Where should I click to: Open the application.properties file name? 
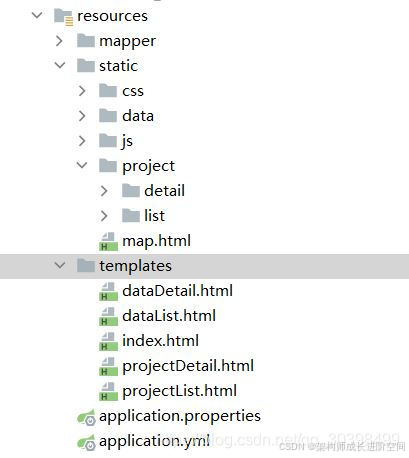(180, 416)
